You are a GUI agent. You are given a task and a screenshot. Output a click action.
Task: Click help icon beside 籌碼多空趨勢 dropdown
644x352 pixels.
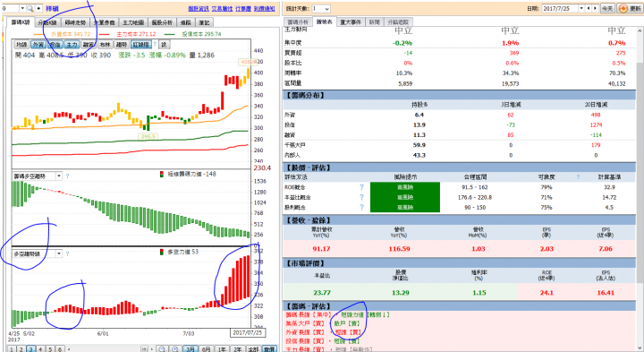67,176
